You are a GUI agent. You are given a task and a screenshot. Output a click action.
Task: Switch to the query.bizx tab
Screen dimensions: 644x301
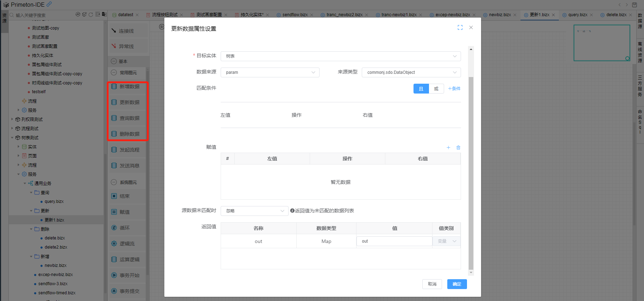tap(577, 15)
